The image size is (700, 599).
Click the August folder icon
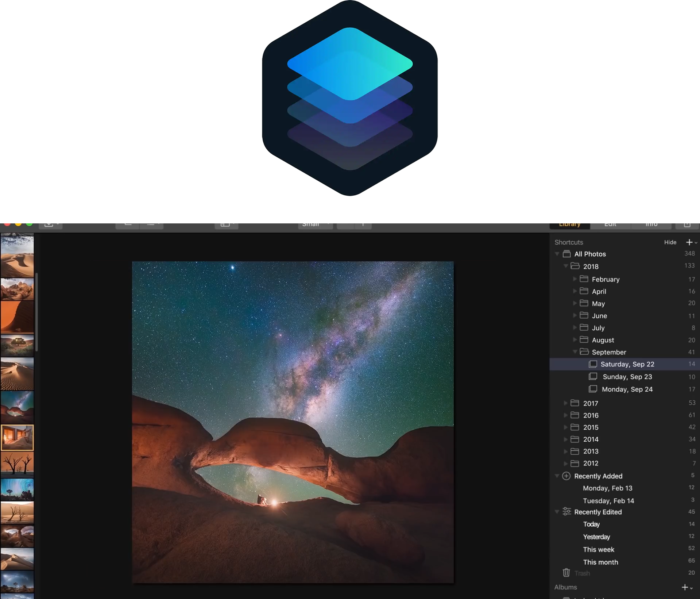coord(584,339)
